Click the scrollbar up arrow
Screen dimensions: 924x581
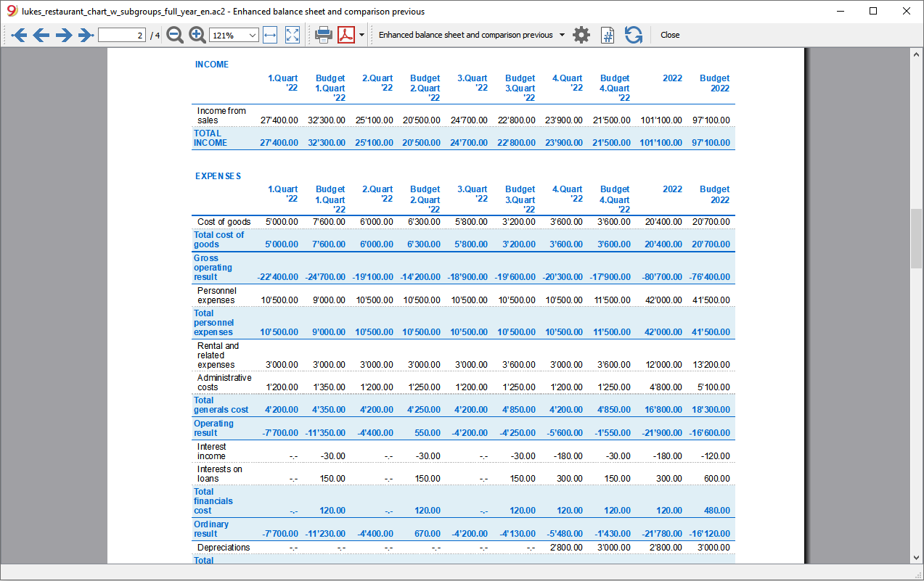point(917,54)
